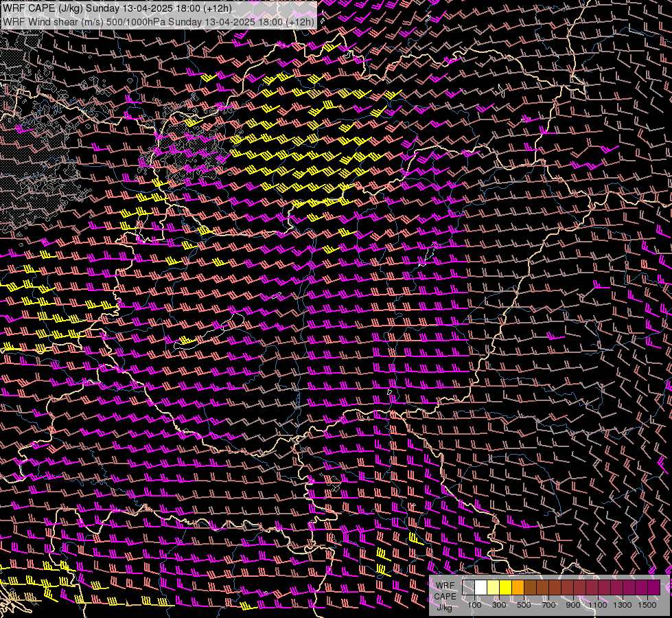672x618 pixels.
Task: Click the J/kg unit label in legend
Action: point(444,608)
